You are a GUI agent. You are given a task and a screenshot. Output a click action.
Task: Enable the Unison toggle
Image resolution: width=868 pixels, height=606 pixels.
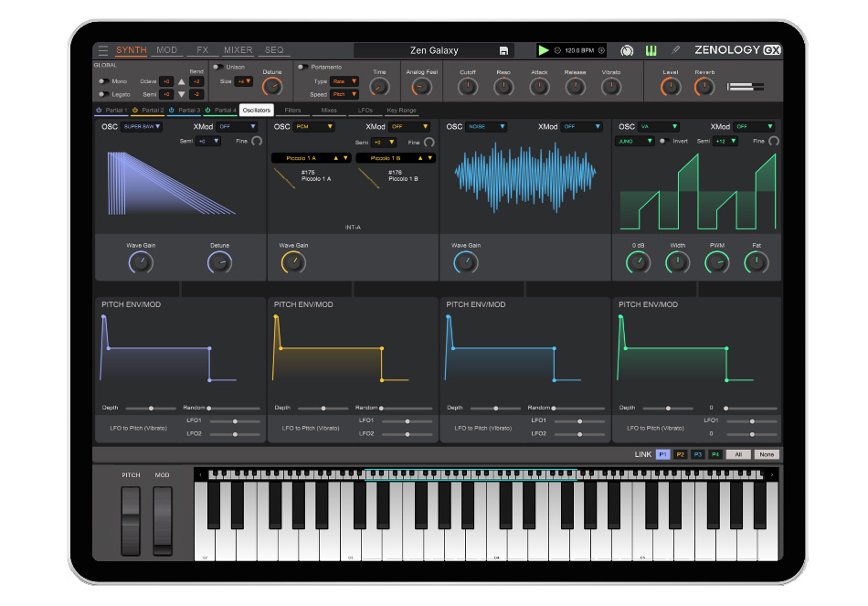217,67
